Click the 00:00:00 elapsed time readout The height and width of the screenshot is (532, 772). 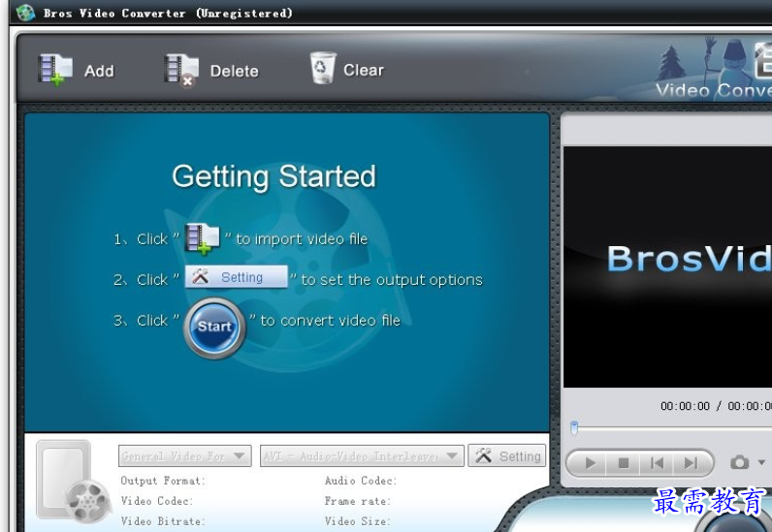(x=685, y=406)
